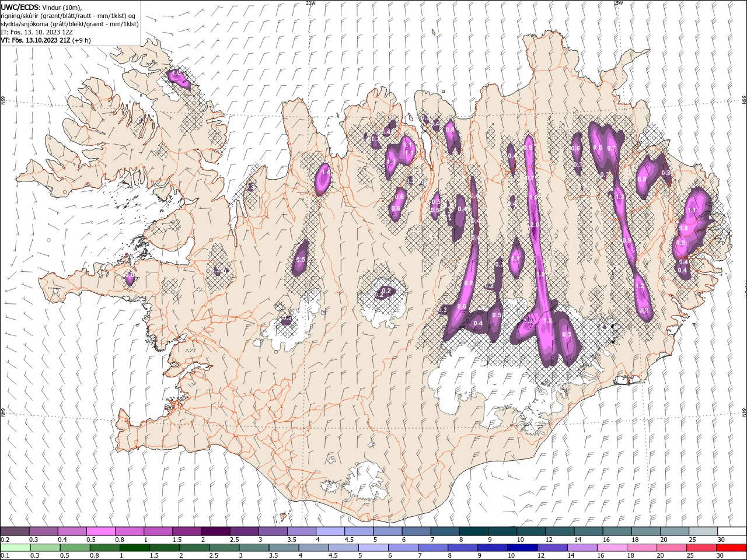Click the '15W' longitude label
The height and width of the screenshot is (560, 747).
click(x=617, y=3)
